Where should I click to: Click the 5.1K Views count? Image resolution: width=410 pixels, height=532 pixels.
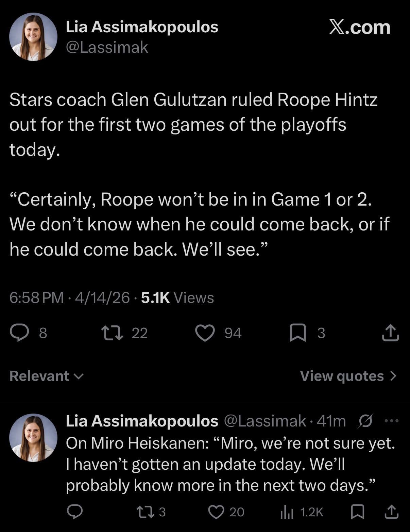[177, 297]
